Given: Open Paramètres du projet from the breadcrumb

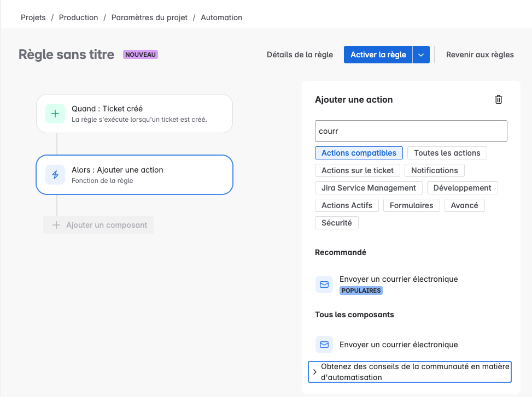Looking at the screenshot, I should 149,17.
